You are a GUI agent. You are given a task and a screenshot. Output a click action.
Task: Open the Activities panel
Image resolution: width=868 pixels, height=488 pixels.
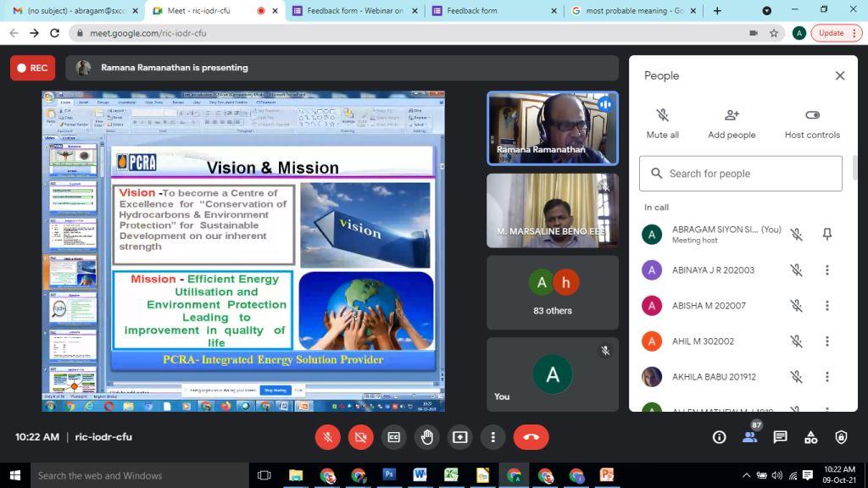click(x=810, y=437)
